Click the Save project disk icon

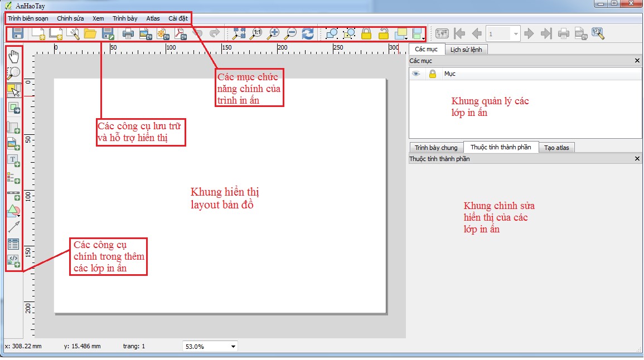click(18, 33)
